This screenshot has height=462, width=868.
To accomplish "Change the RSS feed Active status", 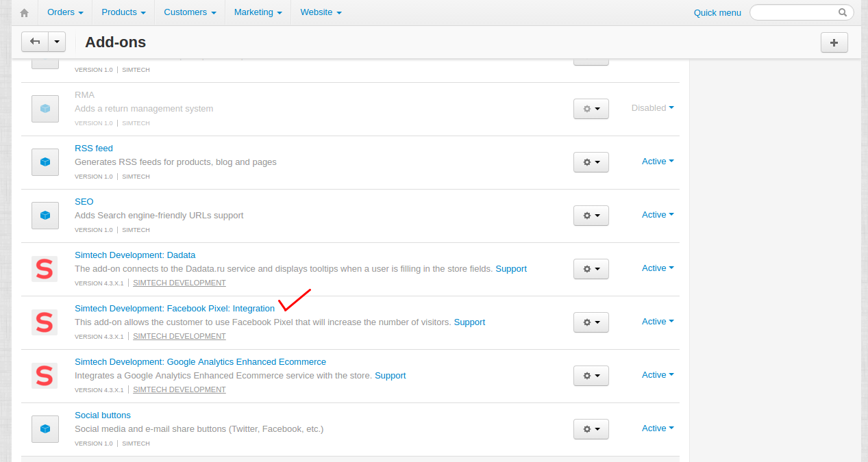I will pyautogui.click(x=658, y=162).
